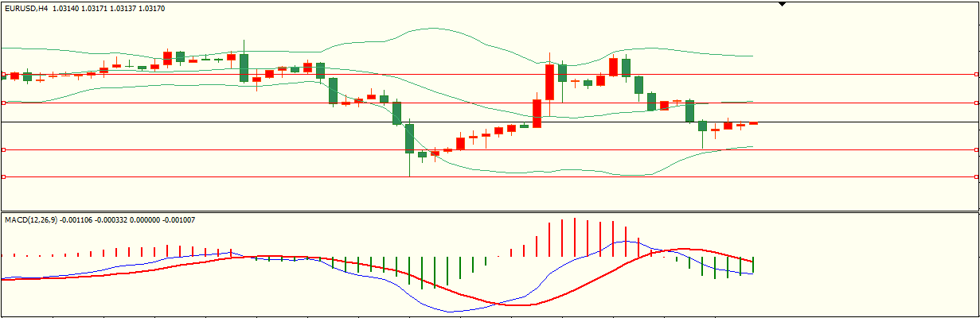This screenshot has width=980, height=318.
Task: Click the last green MACD histogram bar
Action: point(752,265)
